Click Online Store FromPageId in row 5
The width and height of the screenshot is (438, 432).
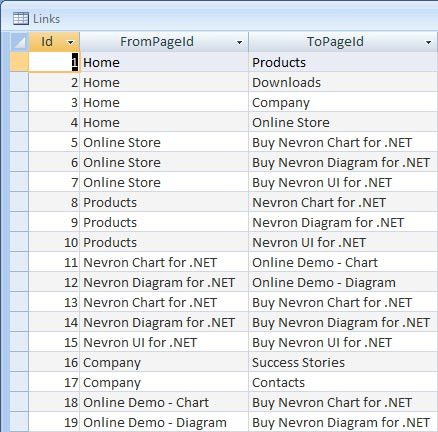pyautogui.click(x=164, y=142)
